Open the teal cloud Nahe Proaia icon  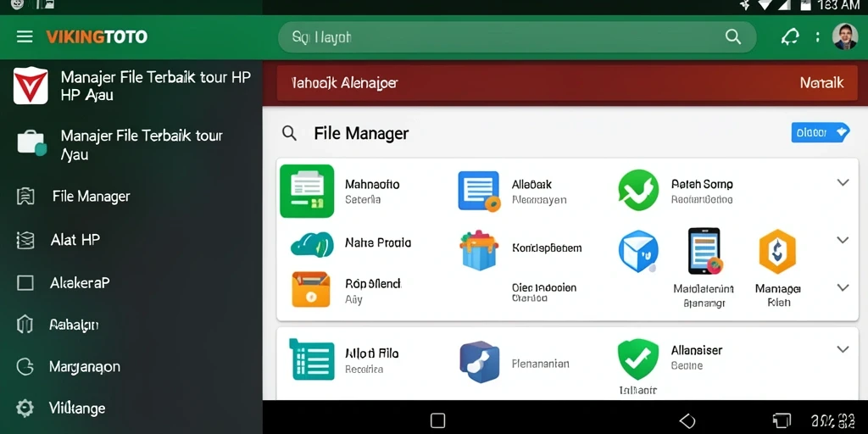click(x=312, y=244)
